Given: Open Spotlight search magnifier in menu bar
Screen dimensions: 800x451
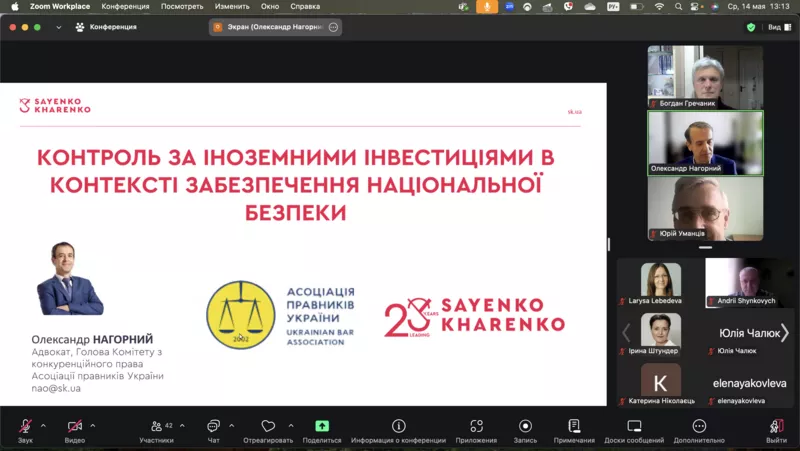Looking at the screenshot, I should (x=678, y=7).
